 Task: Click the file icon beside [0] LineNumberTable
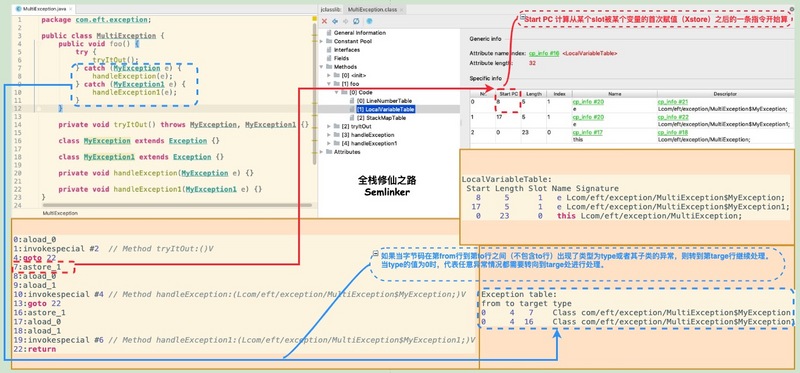point(352,101)
